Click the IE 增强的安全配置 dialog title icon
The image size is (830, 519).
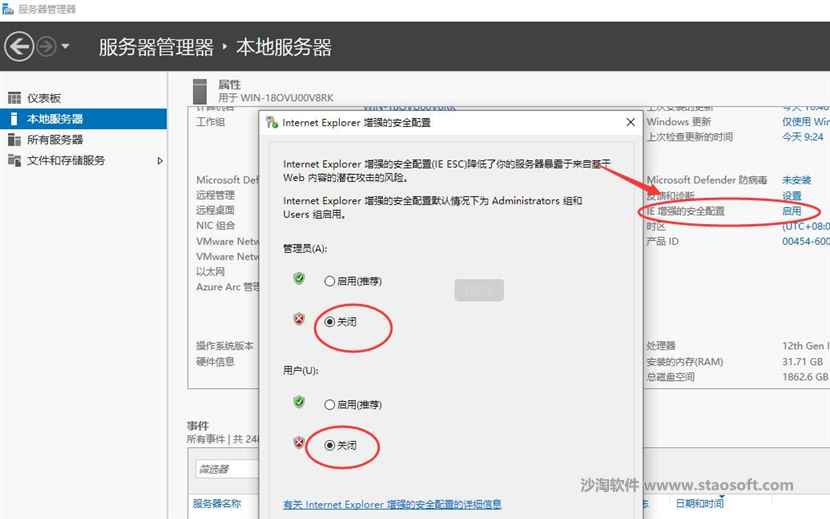(272, 122)
